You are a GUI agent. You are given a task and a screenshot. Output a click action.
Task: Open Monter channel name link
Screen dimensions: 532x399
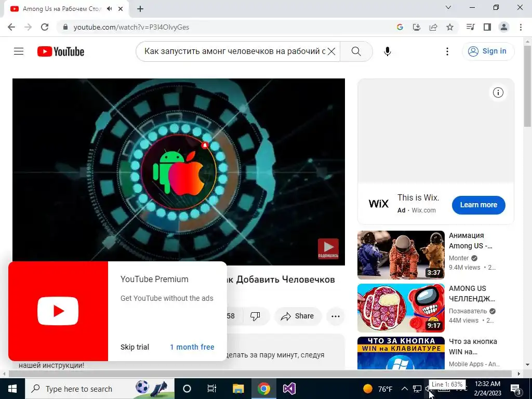point(459,258)
